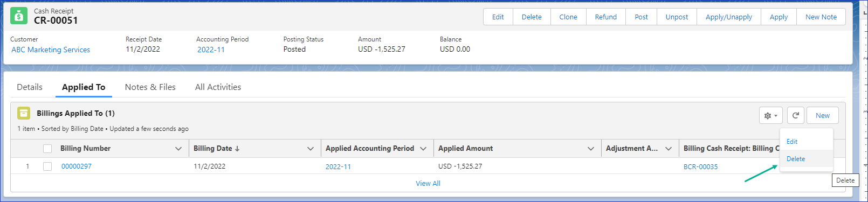Click the CR-00051 record title
This screenshot has width=868, height=202.
[56, 20]
